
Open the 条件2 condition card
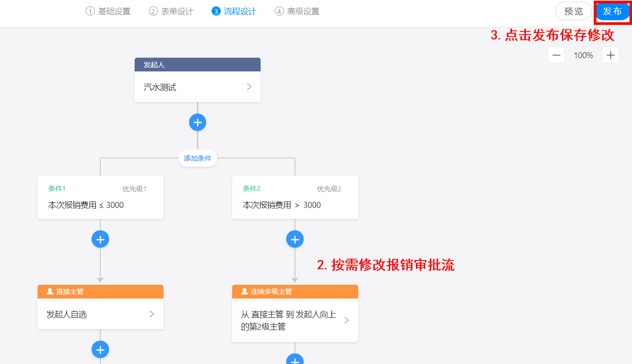pyautogui.click(x=295, y=197)
